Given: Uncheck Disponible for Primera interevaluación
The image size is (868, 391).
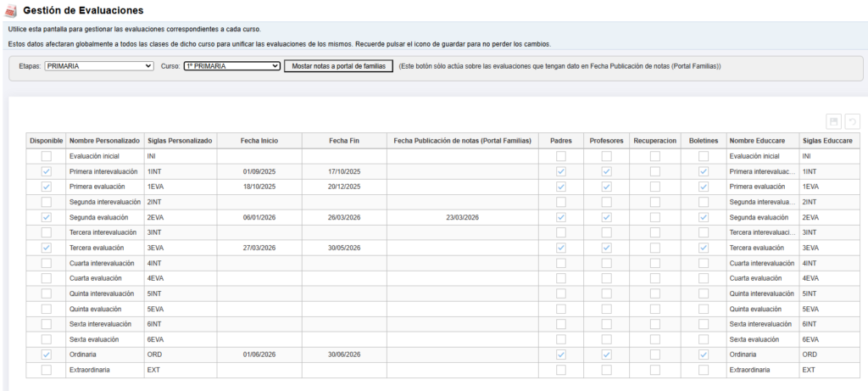Looking at the screenshot, I should [x=46, y=171].
